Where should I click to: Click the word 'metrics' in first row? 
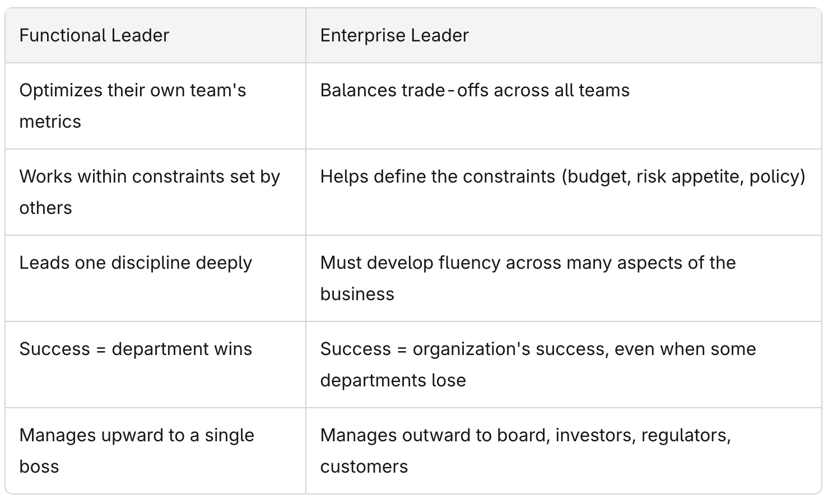point(50,122)
